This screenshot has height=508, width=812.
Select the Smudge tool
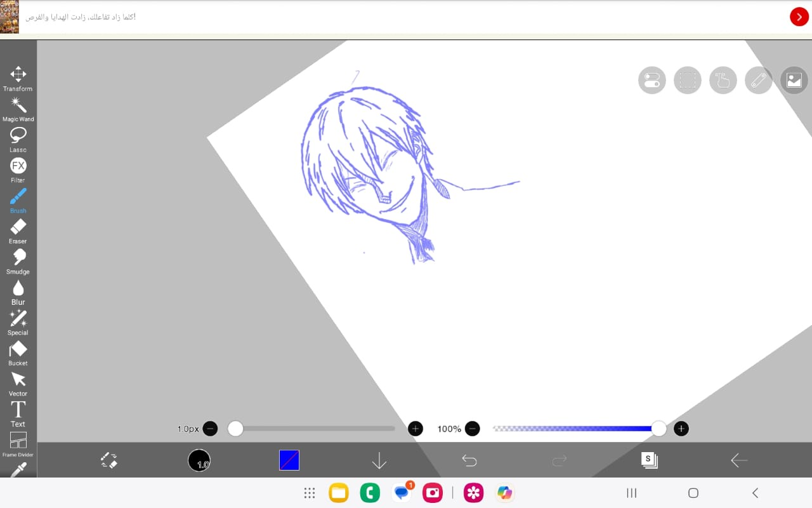[x=18, y=261]
